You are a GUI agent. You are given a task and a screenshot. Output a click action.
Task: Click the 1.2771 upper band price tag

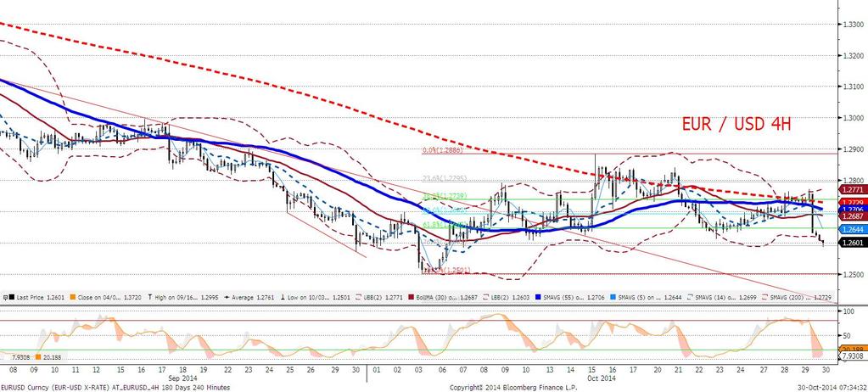(852, 189)
